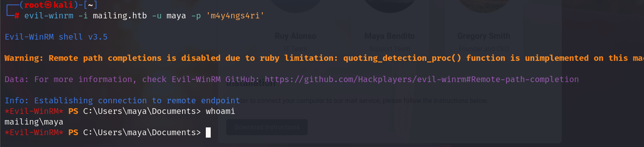Click the Kali skull symbol in the prompt
Image resolution: width=644 pixels, height=147 pixels.
[x=48, y=5]
